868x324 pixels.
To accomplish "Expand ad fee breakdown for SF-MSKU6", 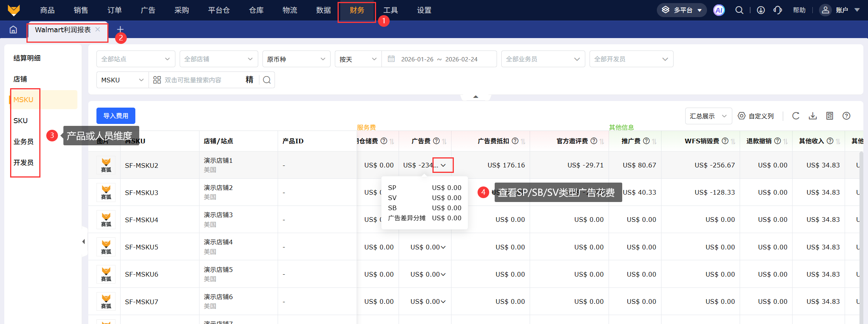I will 443,274.
